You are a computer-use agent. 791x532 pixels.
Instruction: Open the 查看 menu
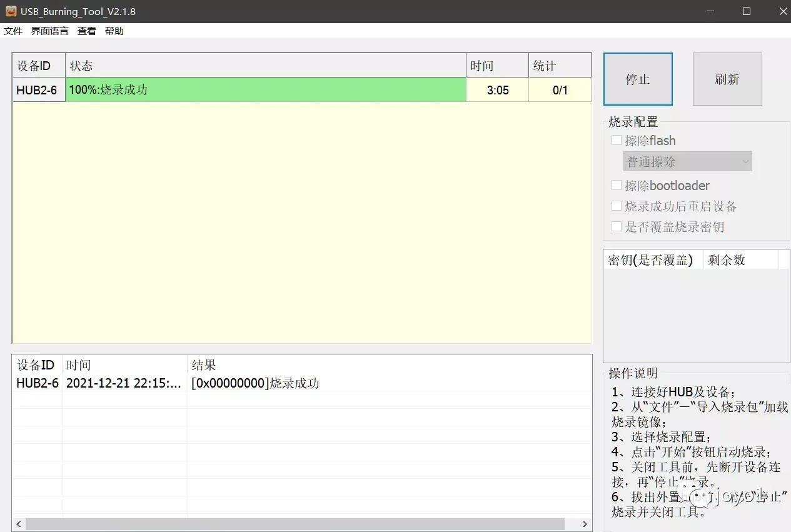[x=87, y=31]
